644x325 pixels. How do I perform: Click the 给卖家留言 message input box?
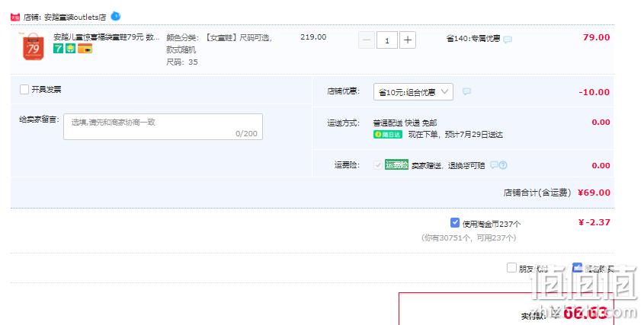coord(163,127)
